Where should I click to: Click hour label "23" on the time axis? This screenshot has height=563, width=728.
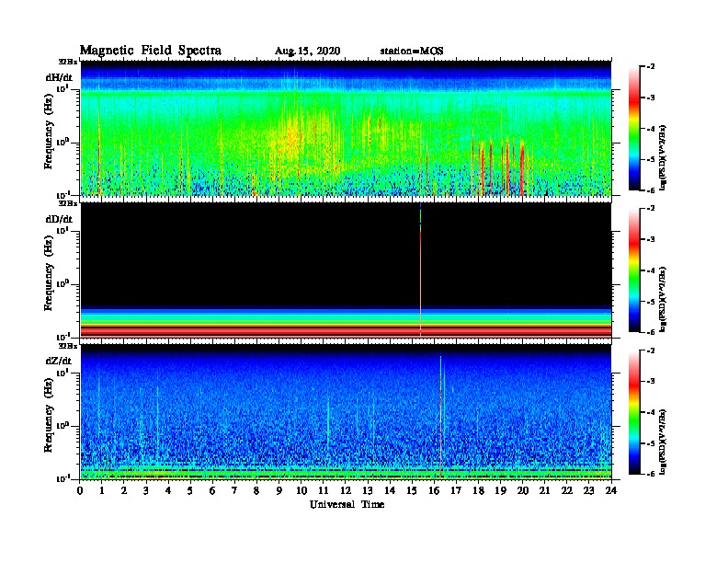click(x=589, y=490)
